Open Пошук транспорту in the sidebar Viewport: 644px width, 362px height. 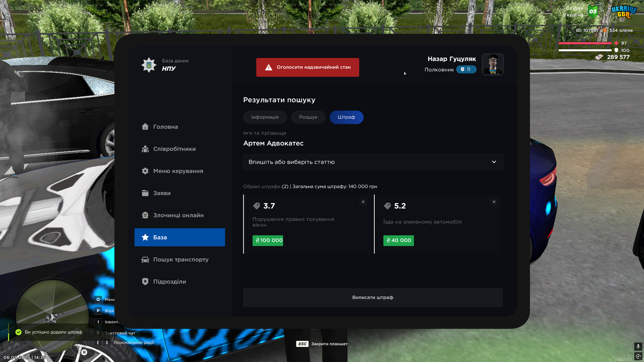click(x=180, y=259)
